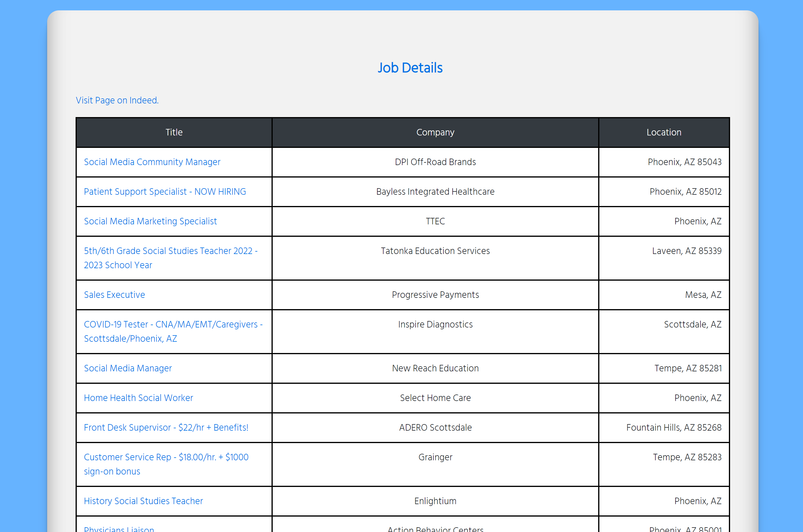Select the Tatonka Education Services cell
Image resolution: width=803 pixels, height=532 pixels.
[x=435, y=258]
